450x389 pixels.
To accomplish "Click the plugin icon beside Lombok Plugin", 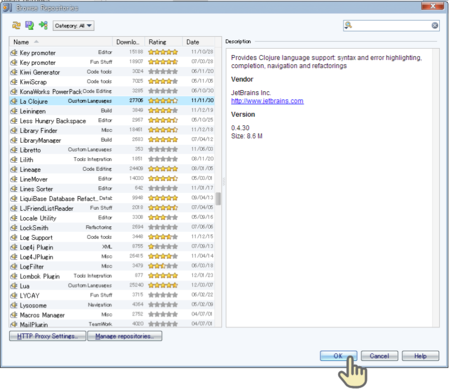I will click(x=14, y=276).
